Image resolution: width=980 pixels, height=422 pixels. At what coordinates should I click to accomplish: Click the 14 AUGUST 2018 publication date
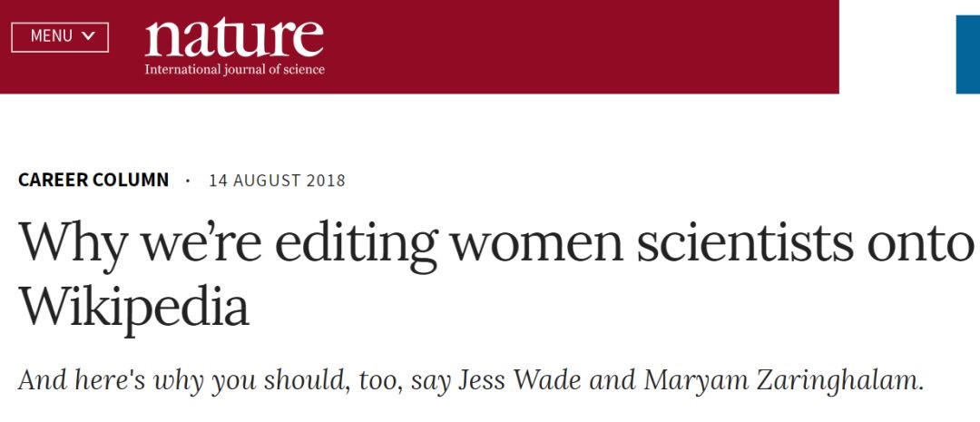pos(277,181)
